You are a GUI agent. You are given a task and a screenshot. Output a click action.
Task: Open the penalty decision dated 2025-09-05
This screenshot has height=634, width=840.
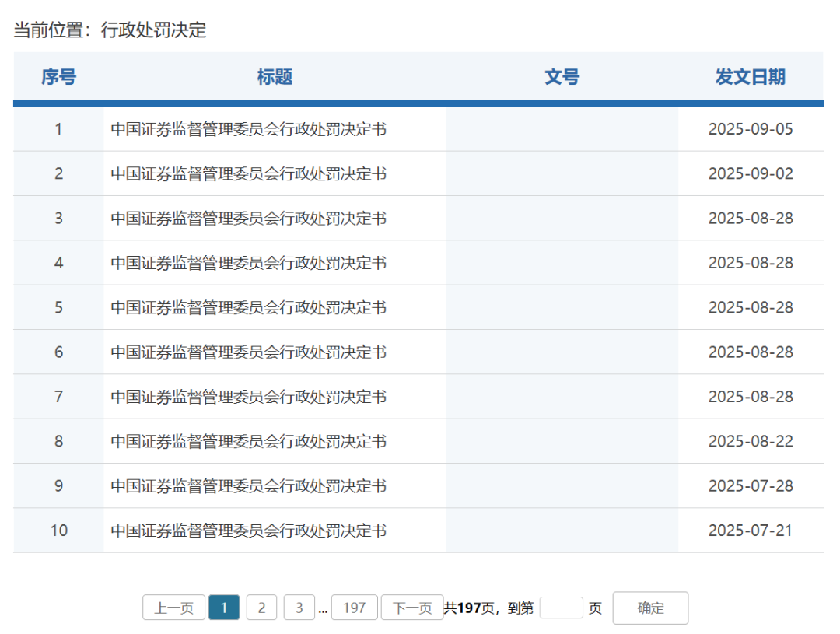coord(247,129)
